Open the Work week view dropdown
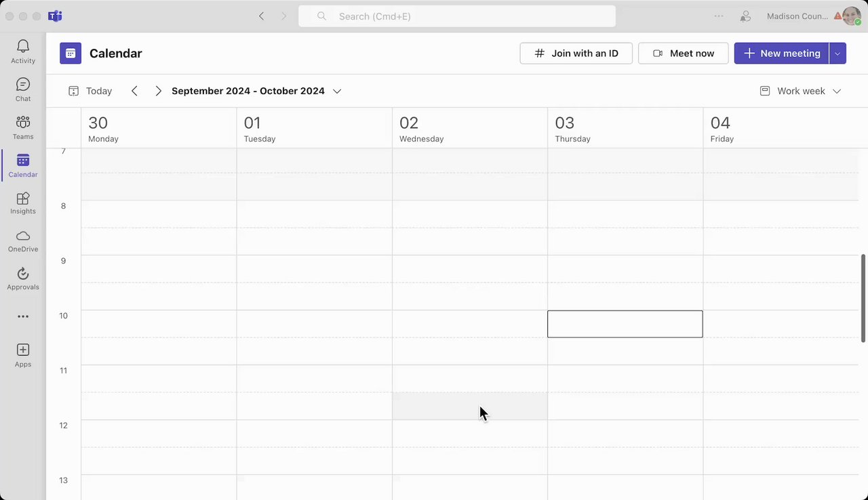This screenshot has width=868, height=500. 801,91
